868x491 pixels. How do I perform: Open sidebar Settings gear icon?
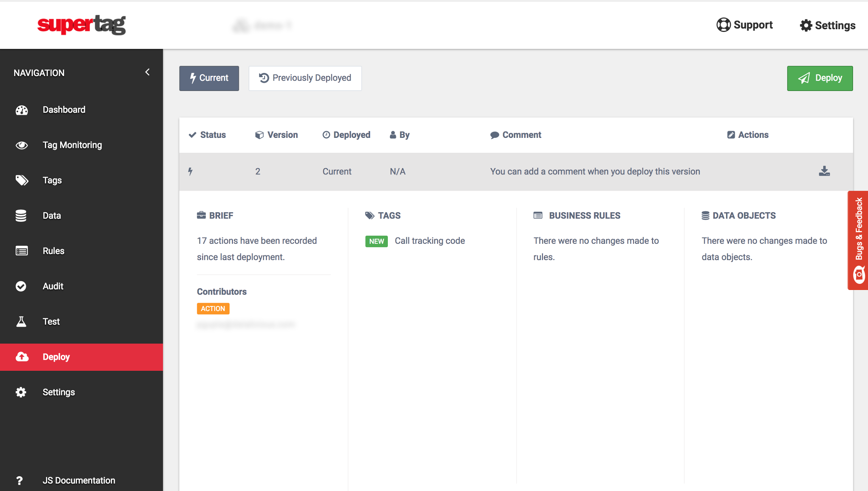pyautogui.click(x=21, y=392)
